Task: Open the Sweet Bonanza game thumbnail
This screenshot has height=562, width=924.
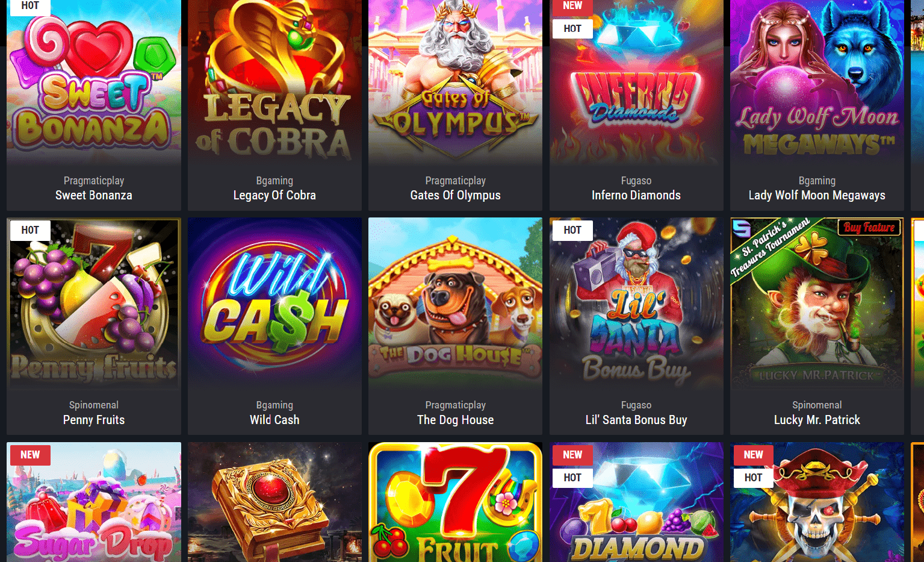Action: point(94,83)
